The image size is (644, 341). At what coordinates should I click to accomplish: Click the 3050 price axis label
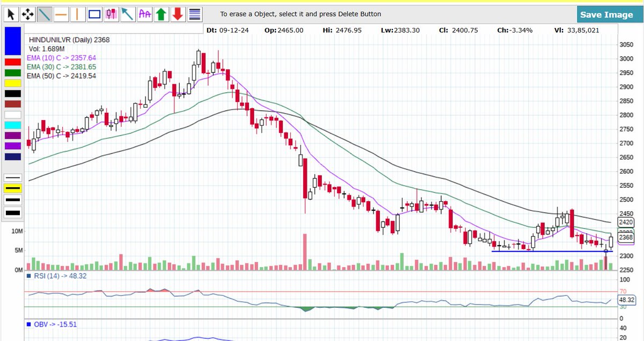point(627,45)
